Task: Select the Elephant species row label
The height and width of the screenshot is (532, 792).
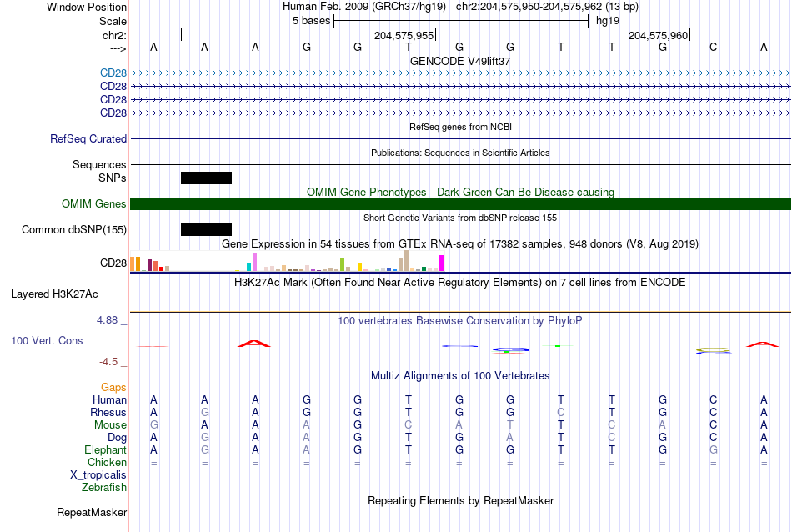Action: tap(105, 449)
